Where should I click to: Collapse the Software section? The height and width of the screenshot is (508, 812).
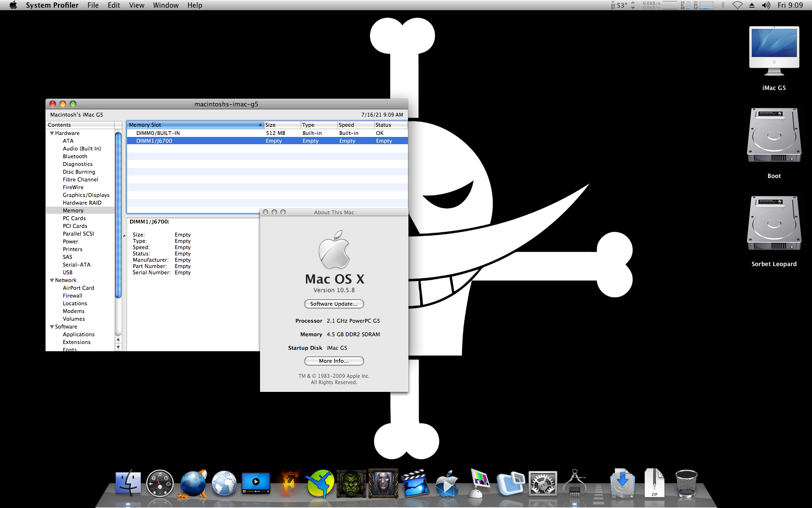click(x=52, y=327)
